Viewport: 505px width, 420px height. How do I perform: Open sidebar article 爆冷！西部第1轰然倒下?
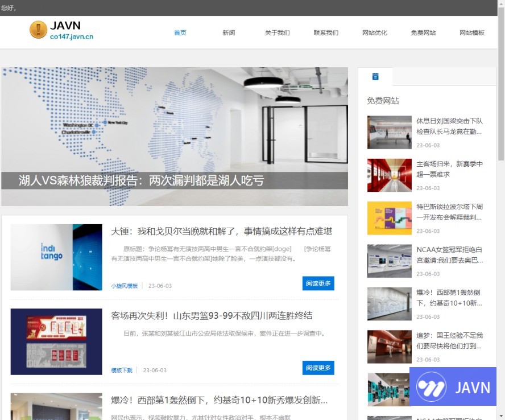point(450,298)
